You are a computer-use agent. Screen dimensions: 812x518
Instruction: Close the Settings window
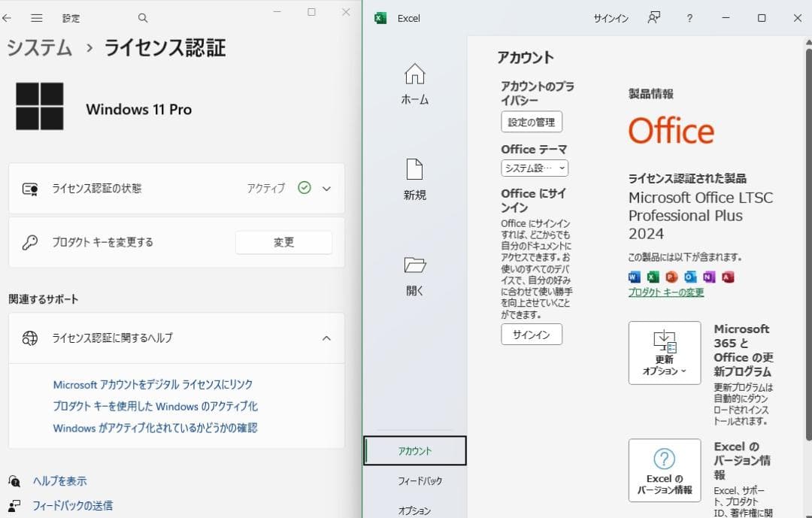[x=346, y=12]
